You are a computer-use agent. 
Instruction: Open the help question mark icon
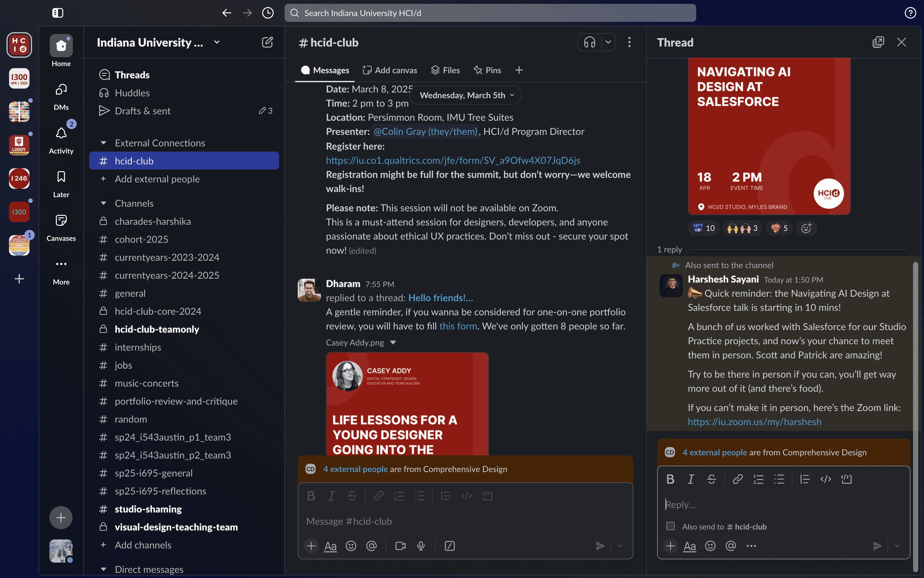pyautogui.click(x=910, y=13)
